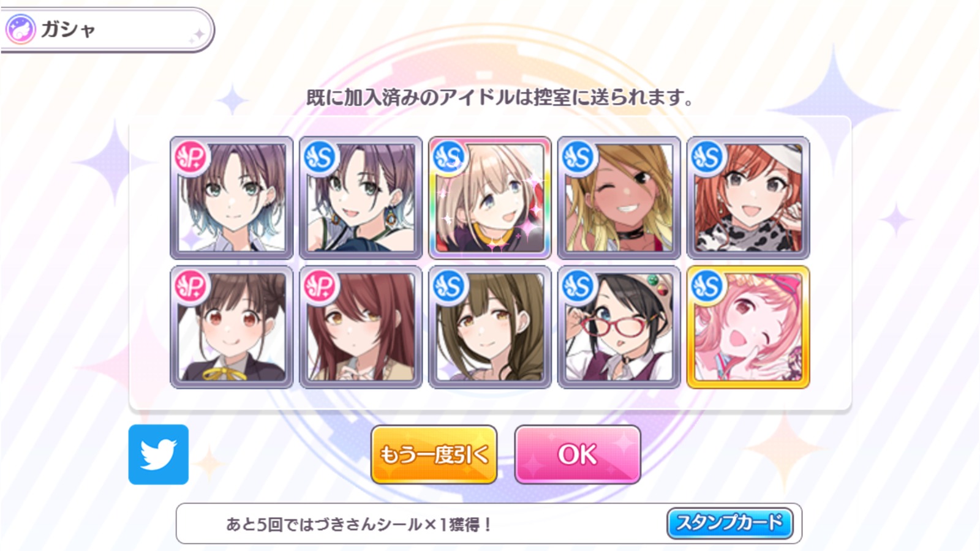The image size is (980, 551).
Task: Click the S badge on rainbow-framed card
Action: [x=449, y=157]
